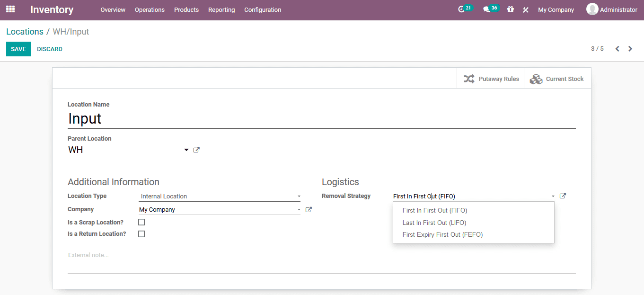
Task: Open external link for Parent Location WH
Action: coord(196,150)
